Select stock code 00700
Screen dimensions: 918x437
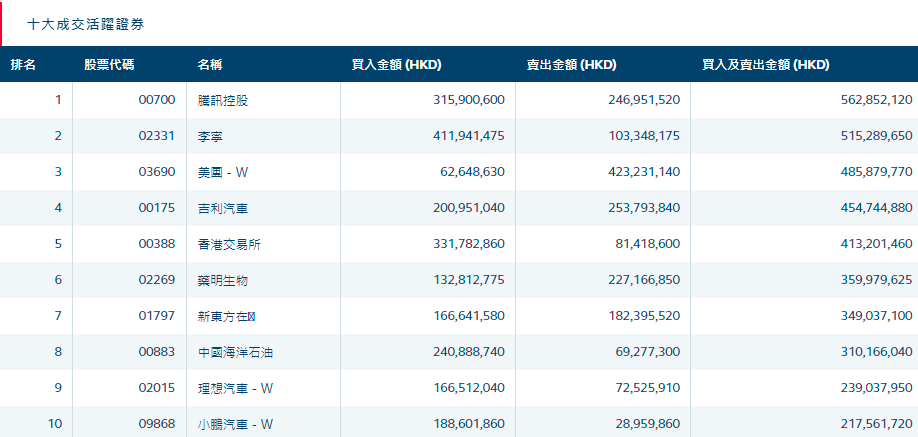[157, 100]
